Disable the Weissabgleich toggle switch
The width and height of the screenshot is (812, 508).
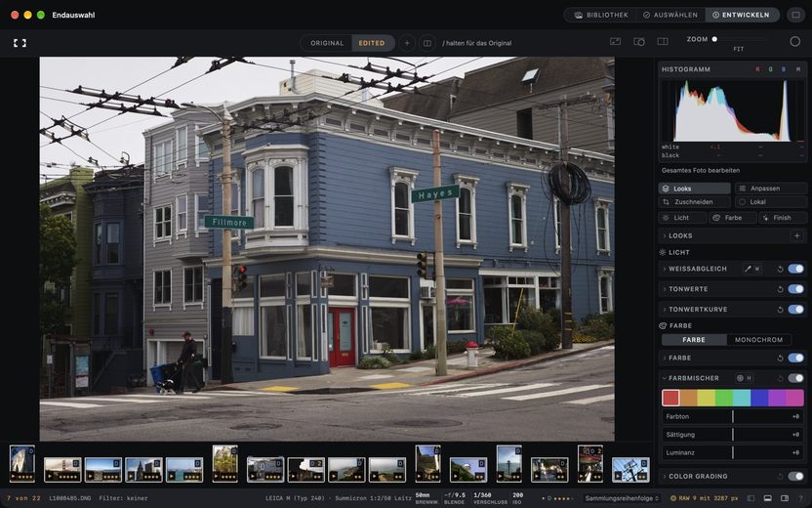tap(796, 269)
